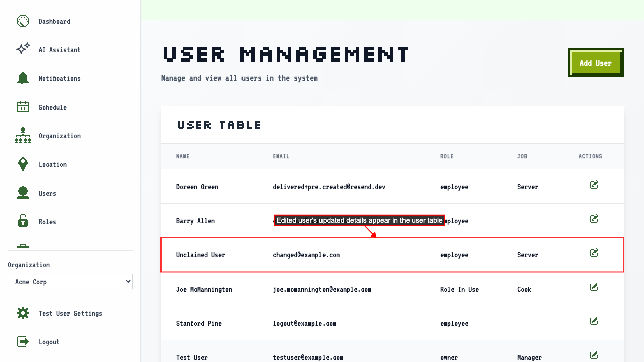Click the Add User button
644x362 pixels.
click(596, 63)
